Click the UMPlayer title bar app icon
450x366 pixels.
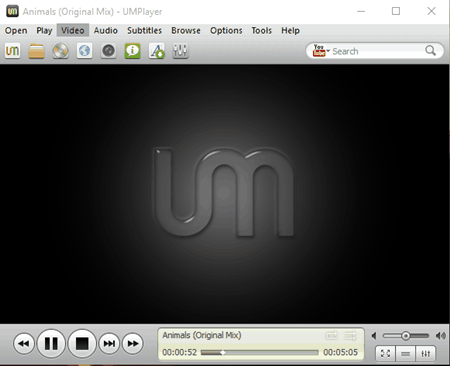pos(13,11)
